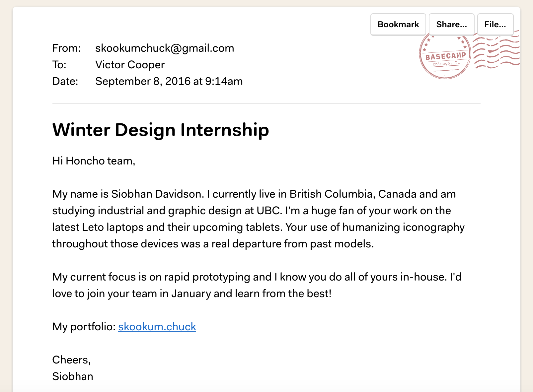Image resolution: width=533 pixels, height=392 pixels.
Task: Click recipient name Victor Cooper
Action: tap(130, 65)
